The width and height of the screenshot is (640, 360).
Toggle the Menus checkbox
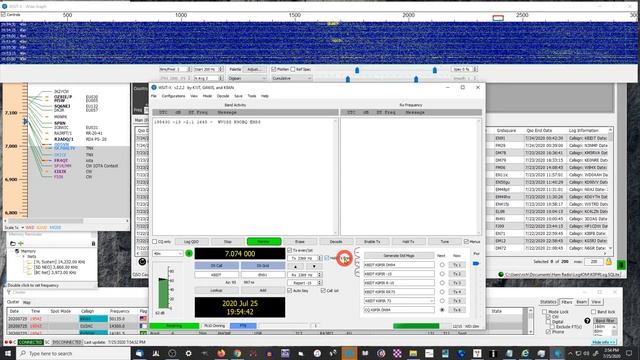pyautogui.click(x=466, y=242)
